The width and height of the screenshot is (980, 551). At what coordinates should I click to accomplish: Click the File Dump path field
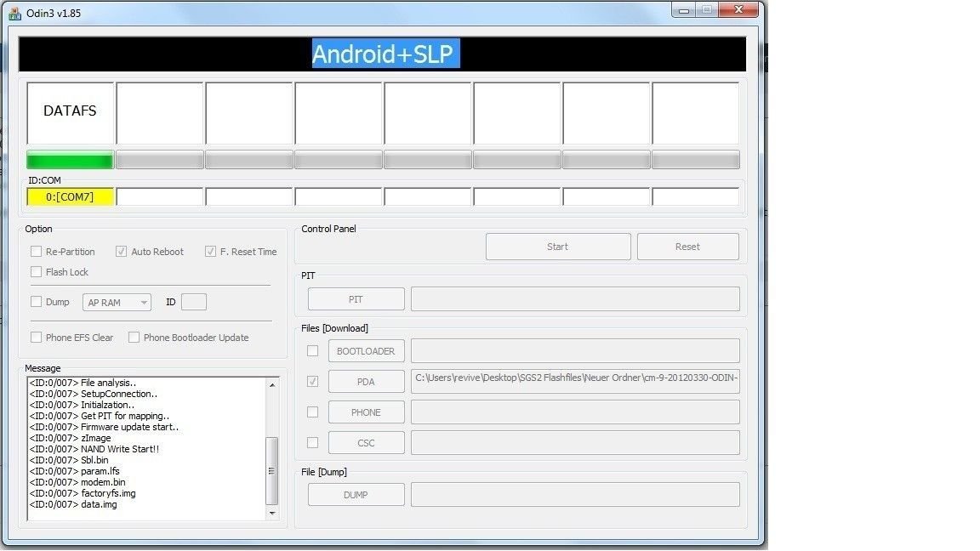tap(575, 495)
